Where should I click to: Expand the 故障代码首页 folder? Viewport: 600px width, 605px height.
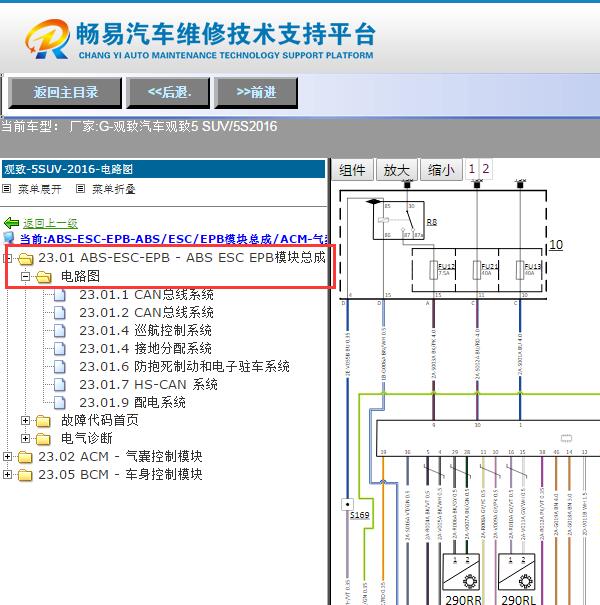(x=25, y=421)
